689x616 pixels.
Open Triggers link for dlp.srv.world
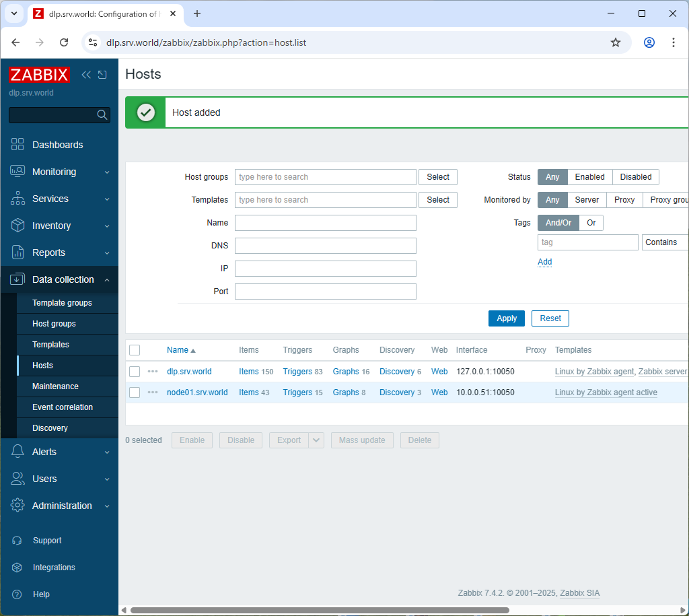point(297,372)
